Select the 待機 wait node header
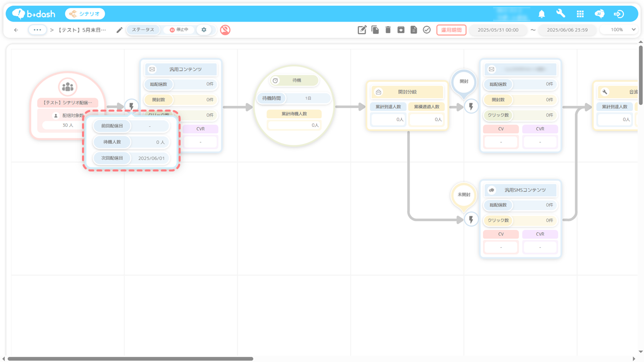Screen dimensions: 644x362 294,80
